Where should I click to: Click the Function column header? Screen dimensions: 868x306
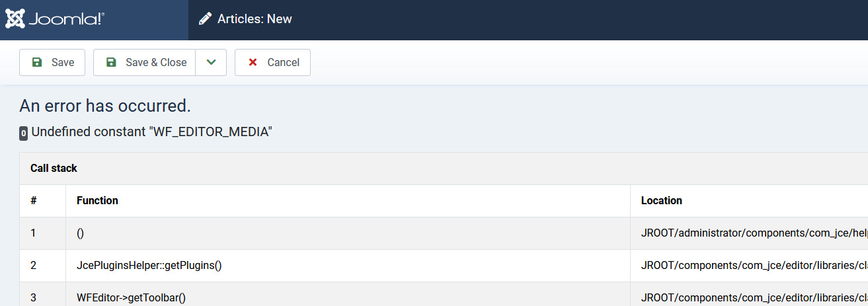pos(97,200)
